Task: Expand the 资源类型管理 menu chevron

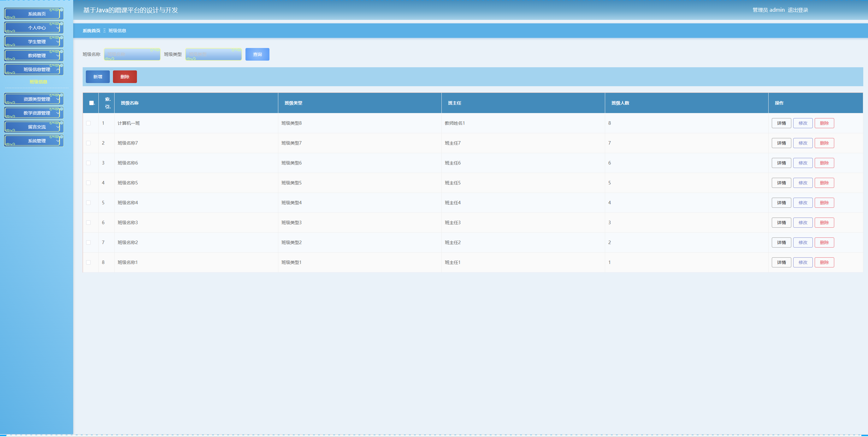Action: pos(58,99)
